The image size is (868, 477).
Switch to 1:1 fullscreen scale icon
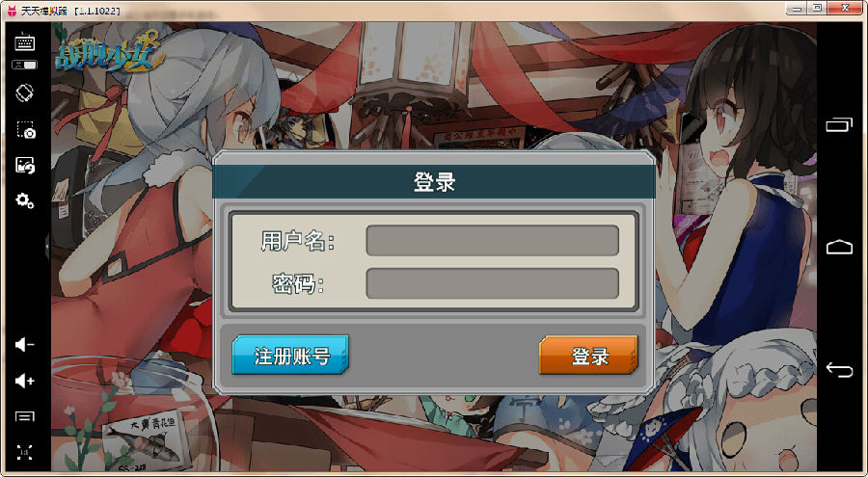[25, 452]
